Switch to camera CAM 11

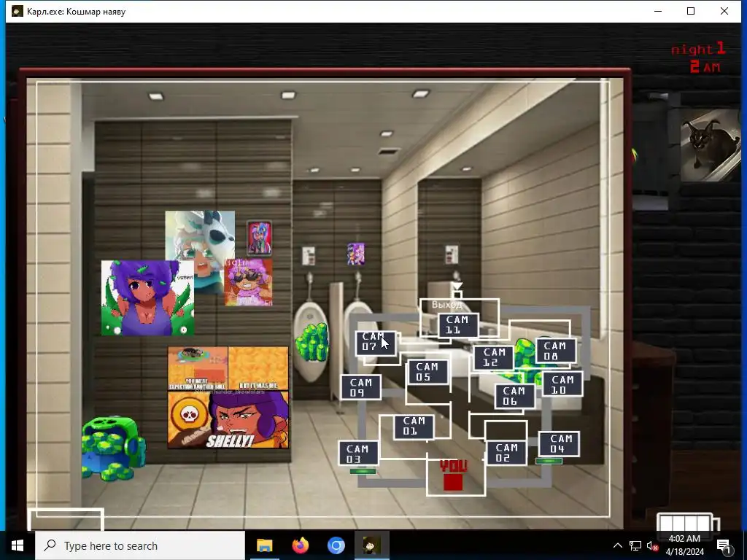(458, 325)
